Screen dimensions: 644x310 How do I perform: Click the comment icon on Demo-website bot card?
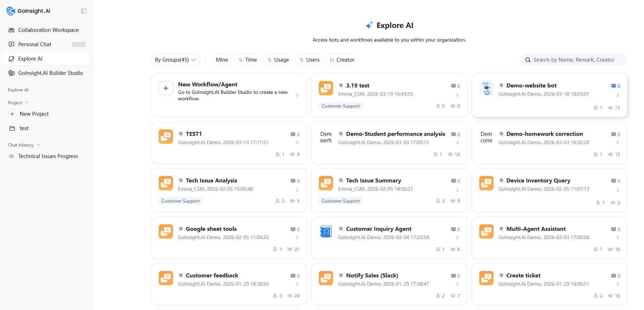(x=613, y=86)
